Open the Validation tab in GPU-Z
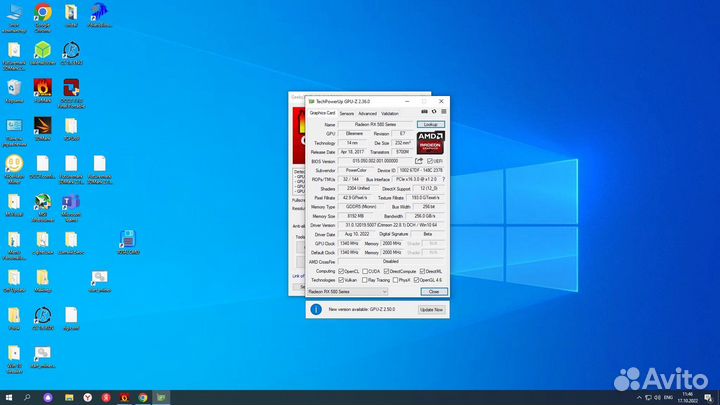 pyautogui.click(x=390, y=113)
